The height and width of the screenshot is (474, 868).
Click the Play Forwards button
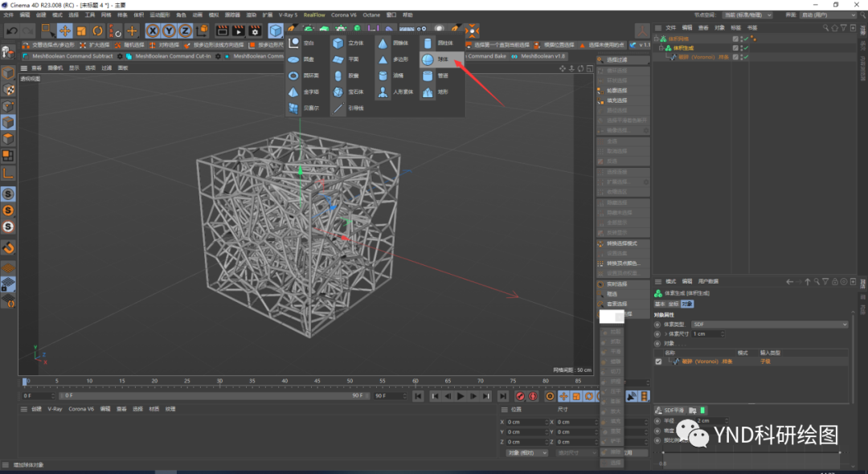click(461, 396)
